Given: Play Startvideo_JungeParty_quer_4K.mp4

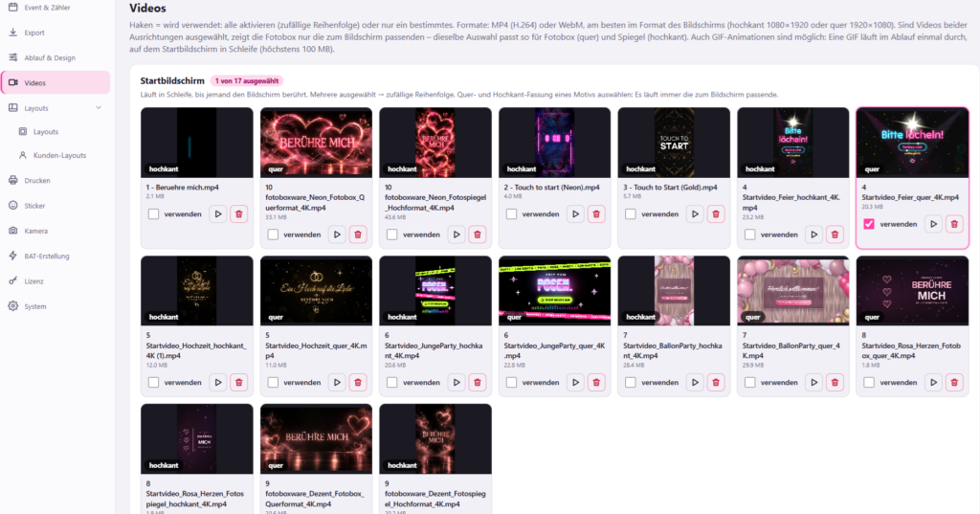Looking at the screenshot, I should pos(575,382).
